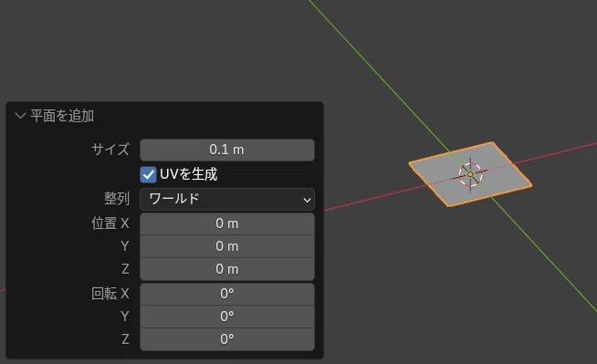The height and width of the screenshot is (364, 597).
Task: Click the 整列 dropdown arrow chevron
Action: [307, 200]
